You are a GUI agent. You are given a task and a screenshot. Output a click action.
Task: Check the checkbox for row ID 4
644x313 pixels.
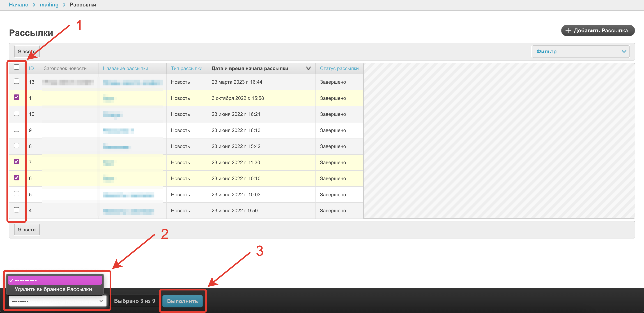17,210
